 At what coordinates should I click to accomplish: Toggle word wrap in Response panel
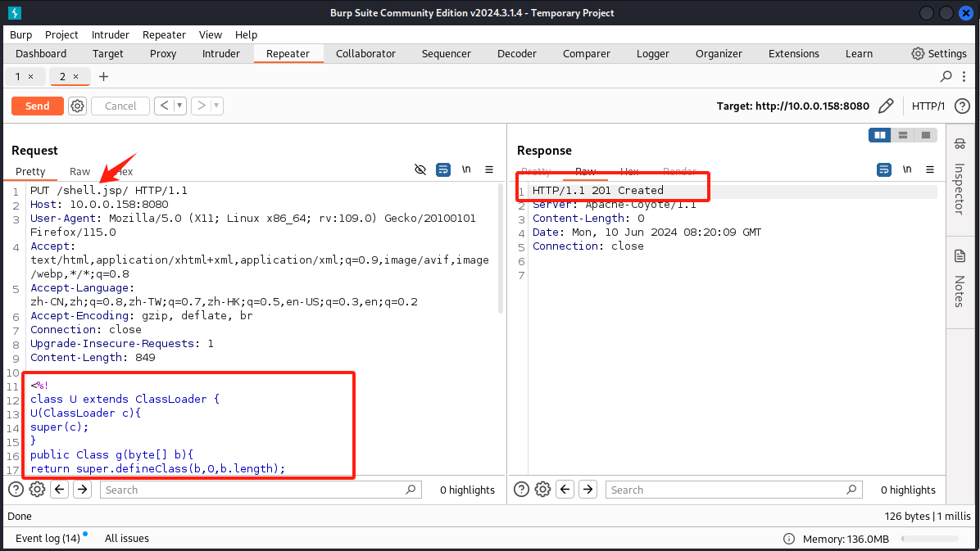[x=884, y=170]
